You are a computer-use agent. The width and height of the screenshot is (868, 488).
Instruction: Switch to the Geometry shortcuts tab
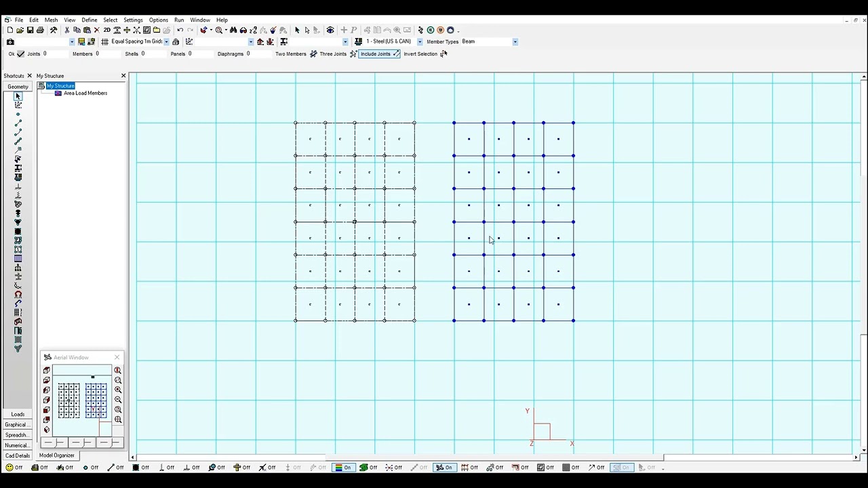tap(18, 86)
